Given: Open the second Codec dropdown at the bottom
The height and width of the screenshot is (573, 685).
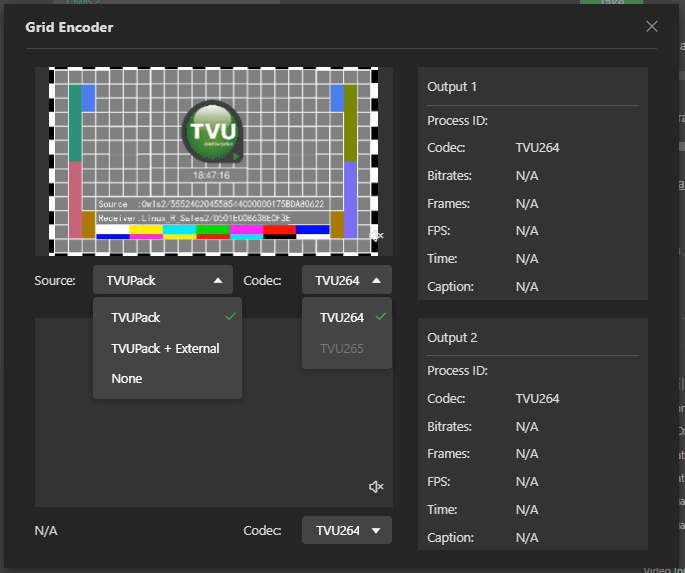Looking at the screenshot, I should [x=346, y=530].
